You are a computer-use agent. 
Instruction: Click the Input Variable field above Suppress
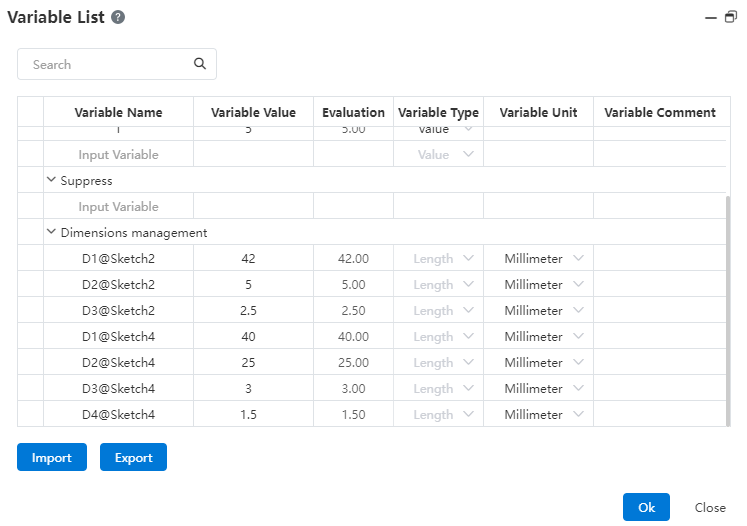118,154
